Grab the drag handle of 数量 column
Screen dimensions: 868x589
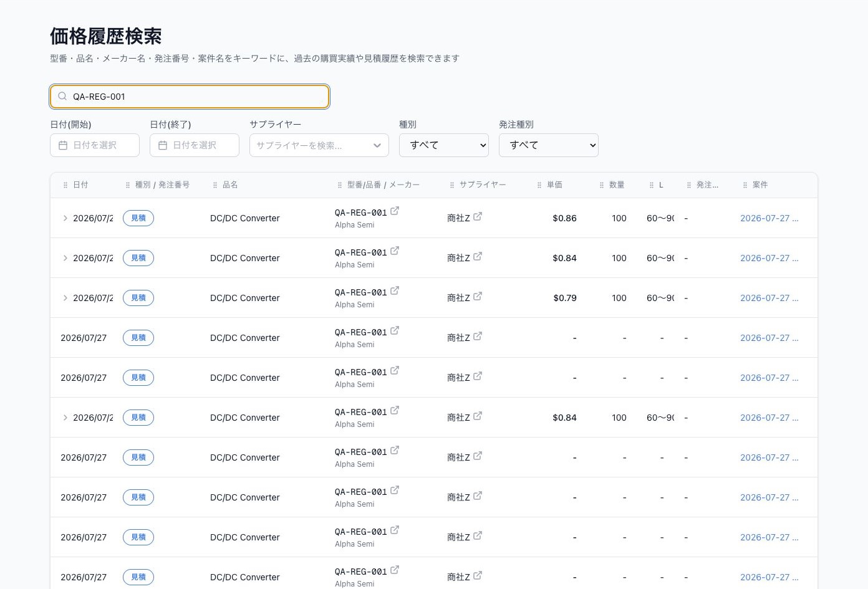[602, 185]
